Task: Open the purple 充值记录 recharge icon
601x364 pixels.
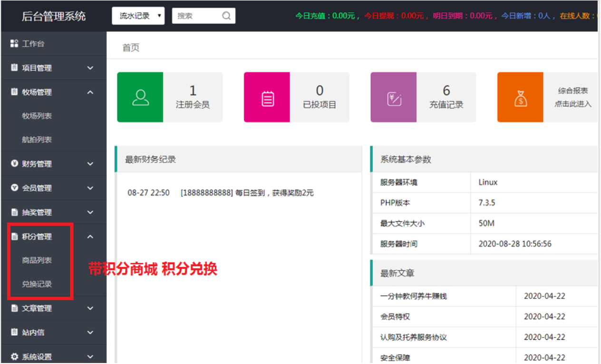Action: point(393,97)
